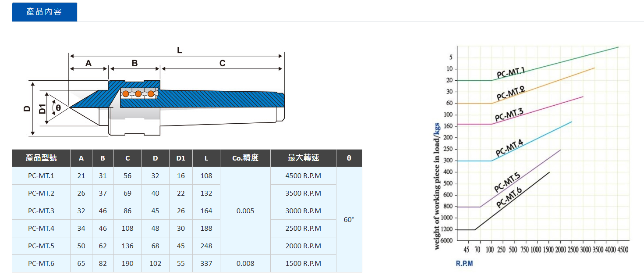Image resolution: width=644 pixels, height=279 pixels.
Task: Click the PC-MT.6 model link
Action: pos(41,263)
